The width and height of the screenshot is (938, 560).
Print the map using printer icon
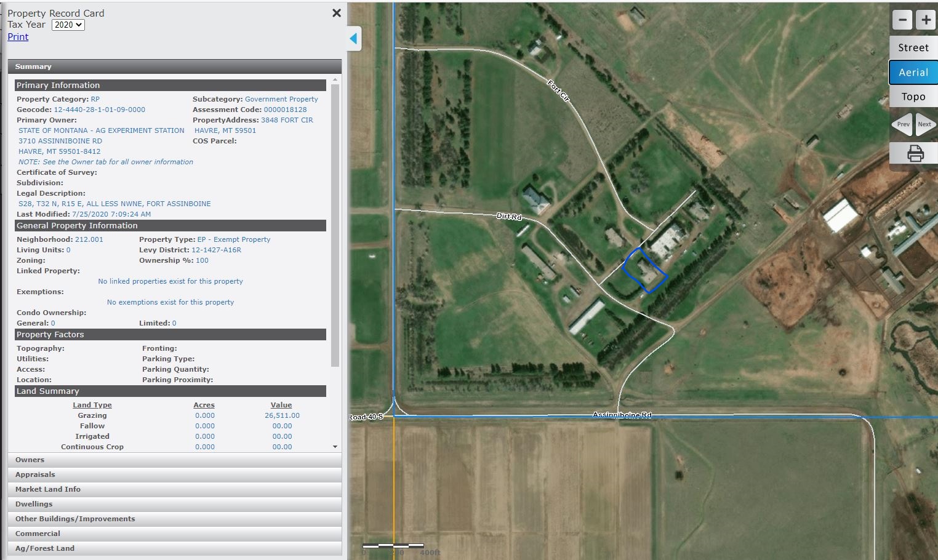[x=915, y=153]
